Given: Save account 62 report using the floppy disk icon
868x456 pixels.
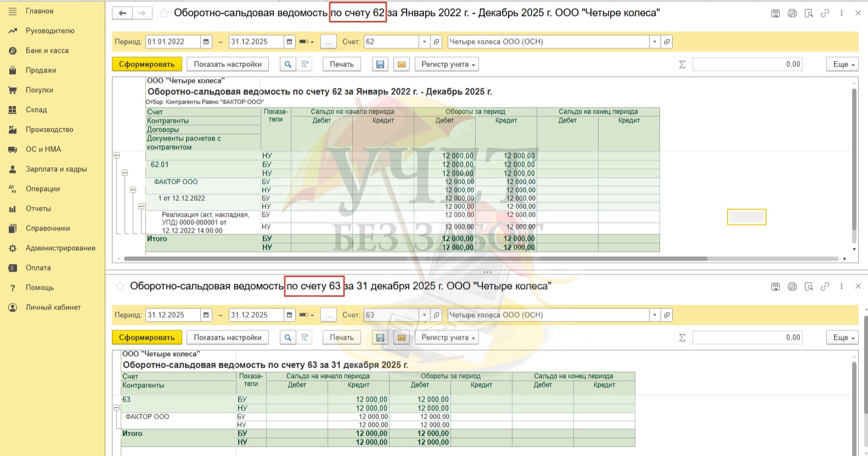Looking at the screenshot, I should [380, 64].
